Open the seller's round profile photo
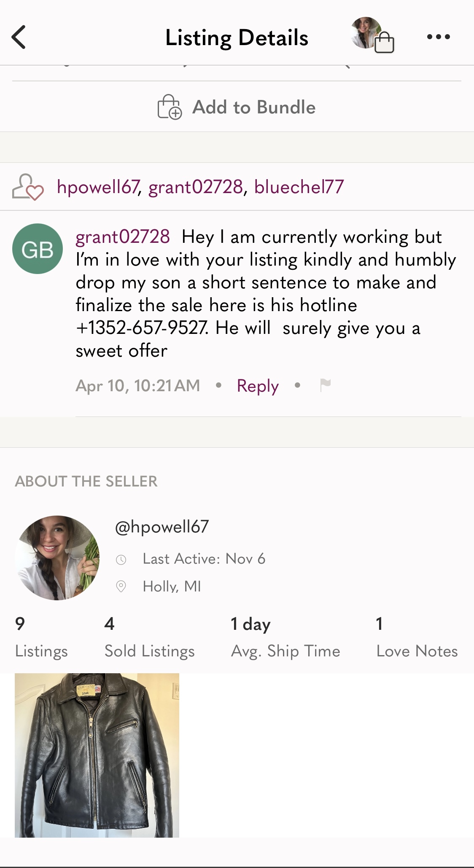Viewport: 474px width, 868px height. [57, 557]
